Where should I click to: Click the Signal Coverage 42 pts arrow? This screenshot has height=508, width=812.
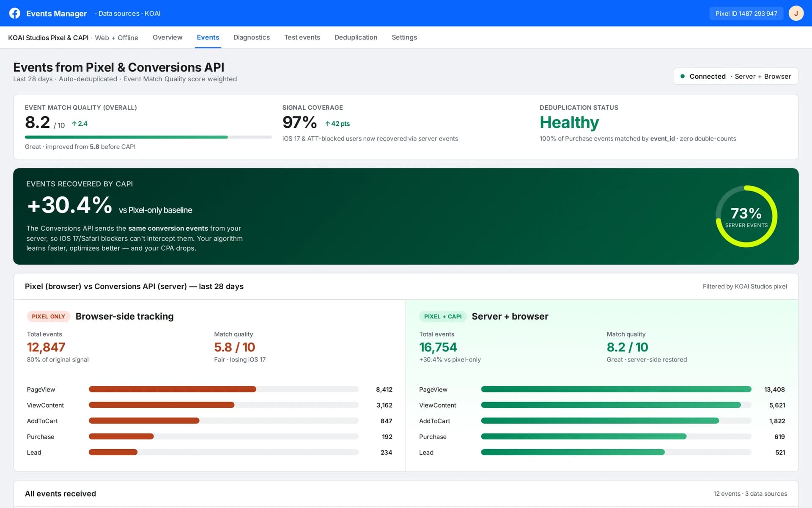327,124
